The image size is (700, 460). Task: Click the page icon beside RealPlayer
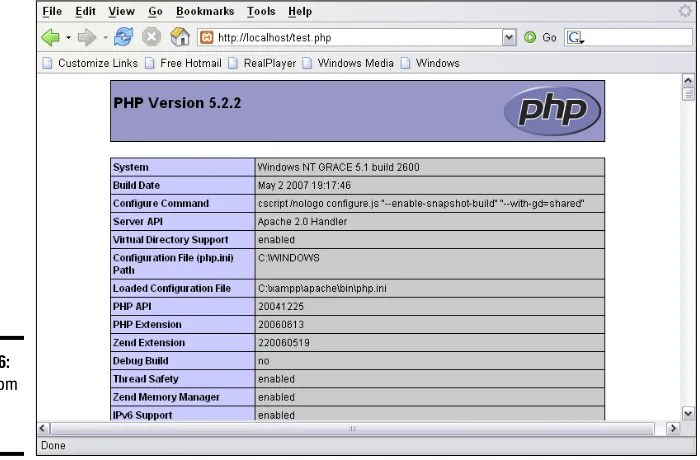coord(233,63)
